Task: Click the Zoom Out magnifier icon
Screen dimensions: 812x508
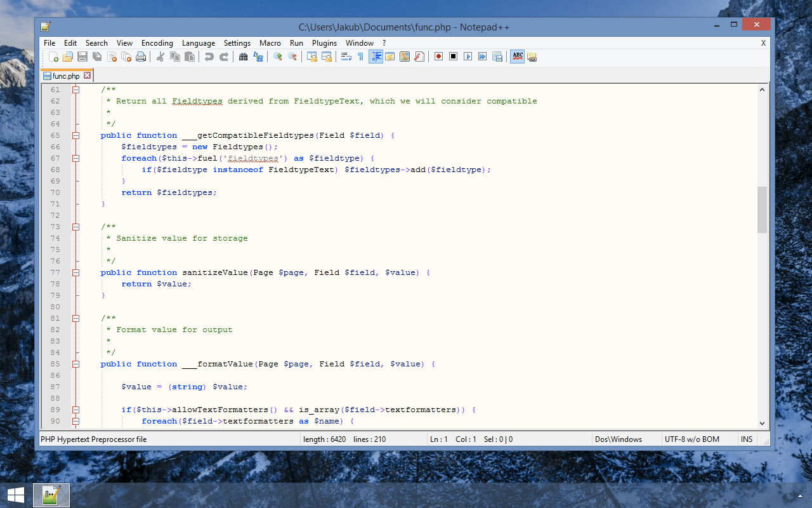Action: coord(292,57)
